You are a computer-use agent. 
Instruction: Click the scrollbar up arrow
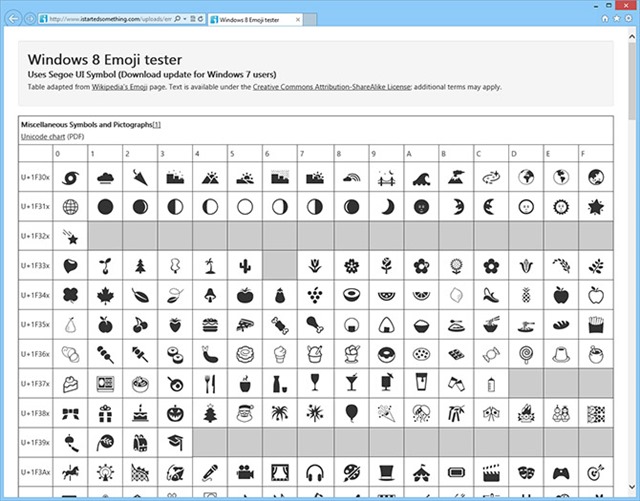pos(632,37)
